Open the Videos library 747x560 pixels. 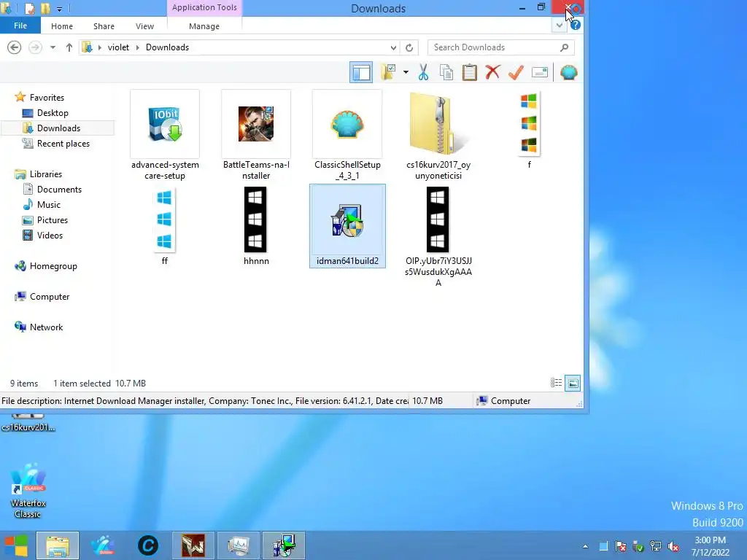click(50, 236)
